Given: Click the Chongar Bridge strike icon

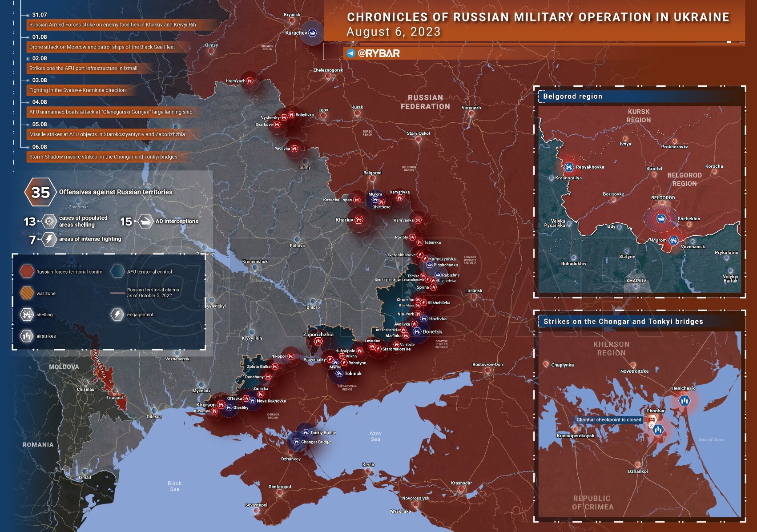Looking at the screenshot, I should tap(296, 442).
